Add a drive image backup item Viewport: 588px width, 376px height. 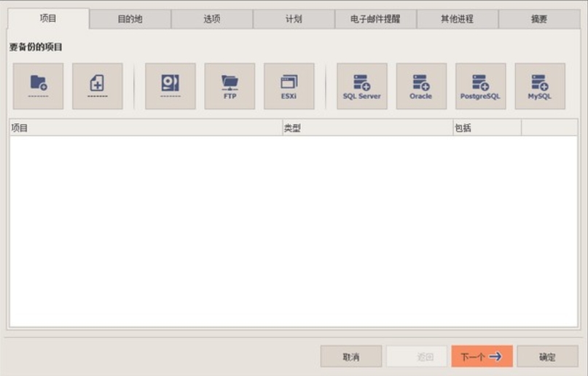170,86
